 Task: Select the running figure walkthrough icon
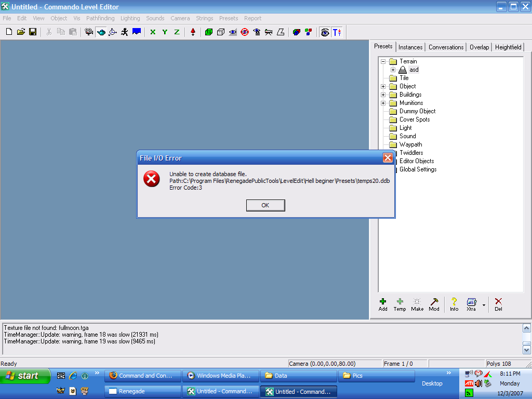click(125, 32)
